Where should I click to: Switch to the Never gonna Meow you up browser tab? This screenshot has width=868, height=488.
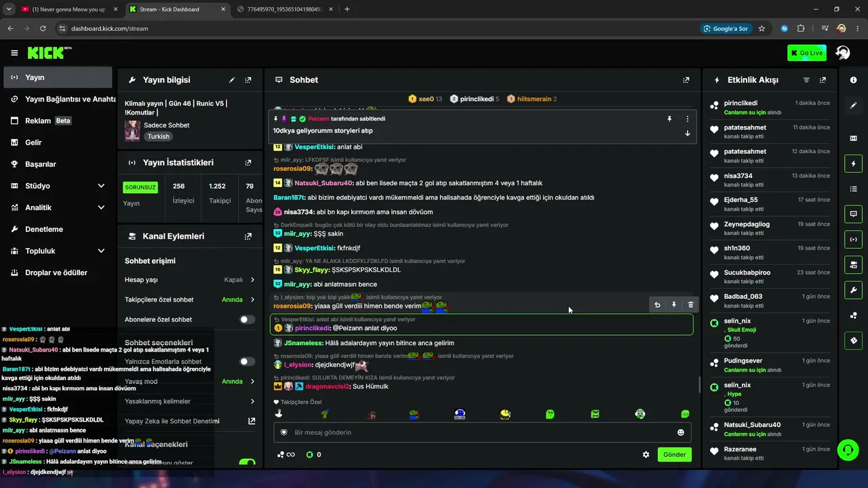point(70,9)
